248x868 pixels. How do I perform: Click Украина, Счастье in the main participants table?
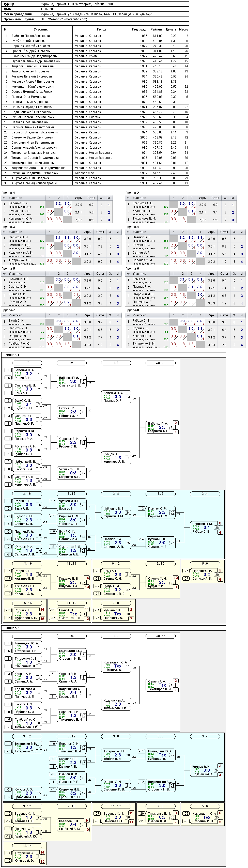pos(88,117)
